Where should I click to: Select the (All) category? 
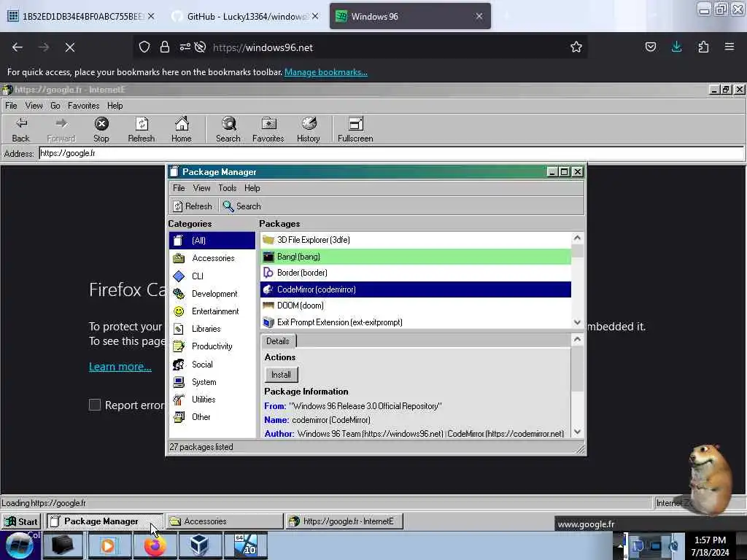coord(212,241)
